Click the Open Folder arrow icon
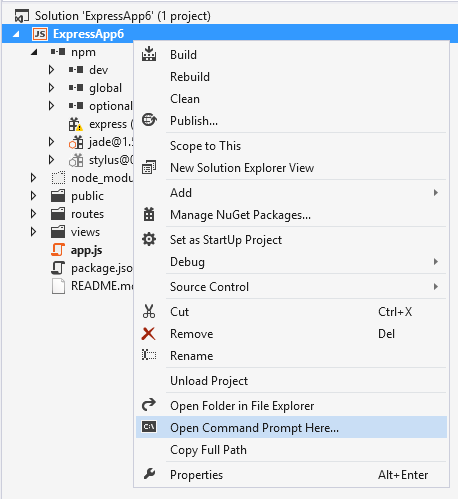The width and height of the screenshot is (458, 499). click(149, 405)
